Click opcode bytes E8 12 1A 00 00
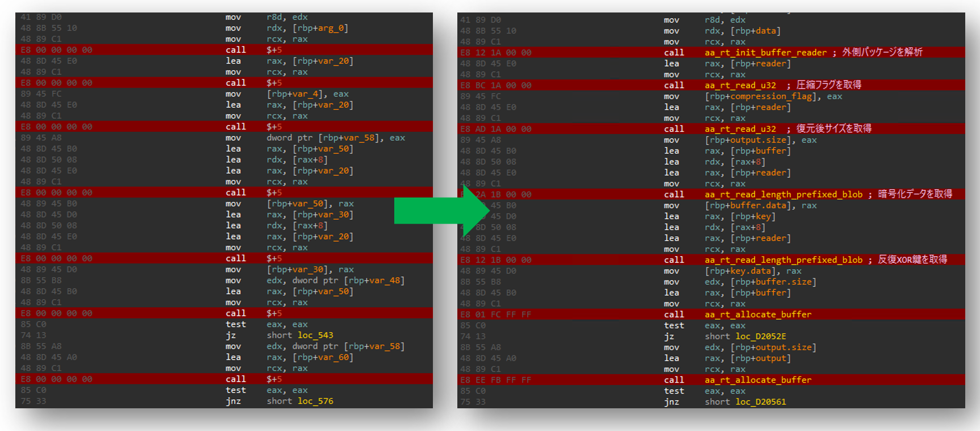The width and height of the screenshot is (980, 431). pyautogui.click(x=496, y=53)
